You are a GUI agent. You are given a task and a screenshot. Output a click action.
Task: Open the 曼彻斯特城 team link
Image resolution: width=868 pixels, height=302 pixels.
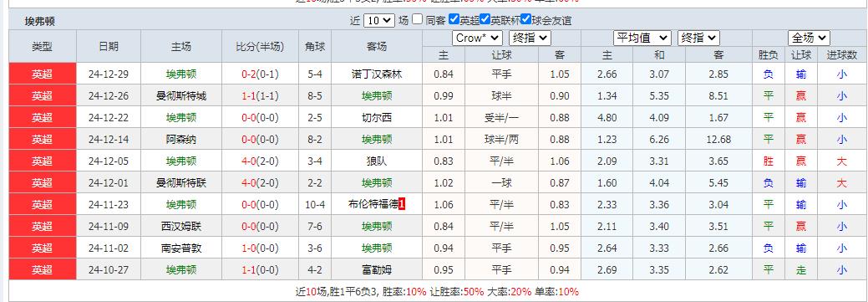point(181,96)
